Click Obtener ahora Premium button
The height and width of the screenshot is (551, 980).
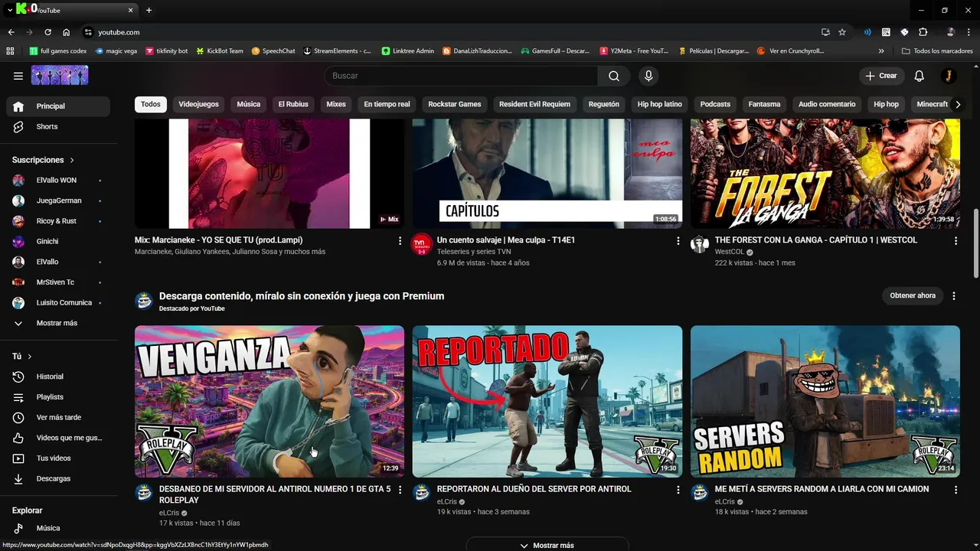(x=913, y=295)
